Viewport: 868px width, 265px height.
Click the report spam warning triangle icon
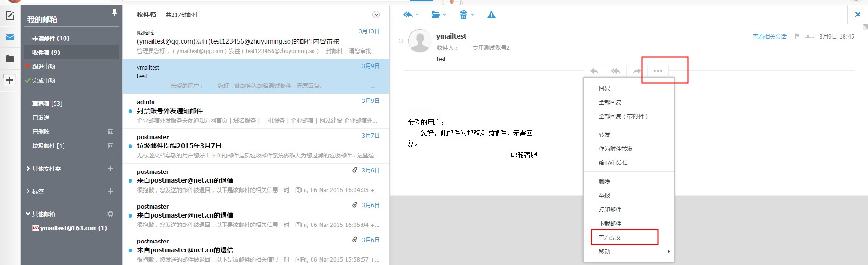pos(491,15)
